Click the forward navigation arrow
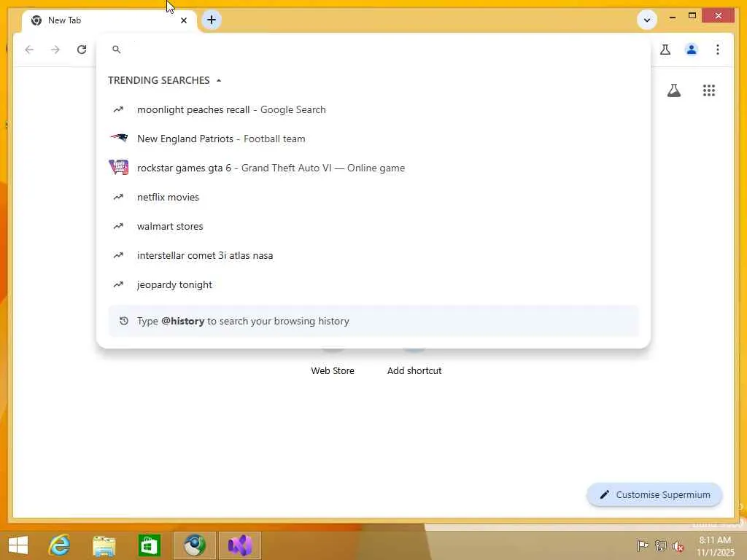This screenshot has width=747, height=560. [x=55, y=50]
